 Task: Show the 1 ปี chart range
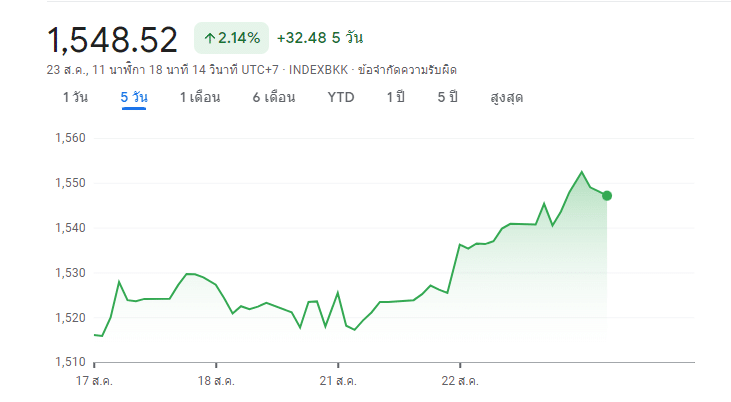tap(395, 97)
